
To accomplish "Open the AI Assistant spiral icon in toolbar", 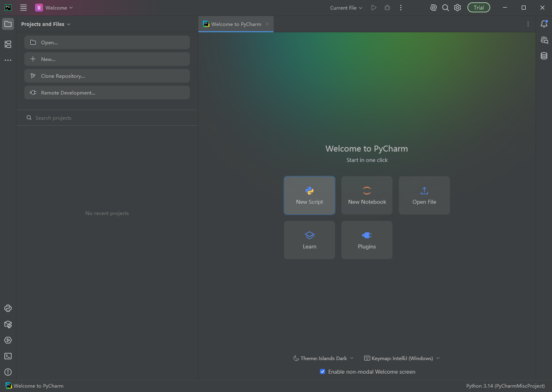I will (x=434, y=8).
